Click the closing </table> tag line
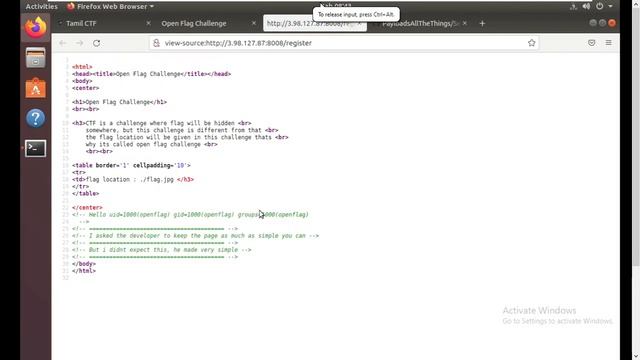640x360 pixels. pyautogui.click(x=85, y=193)
